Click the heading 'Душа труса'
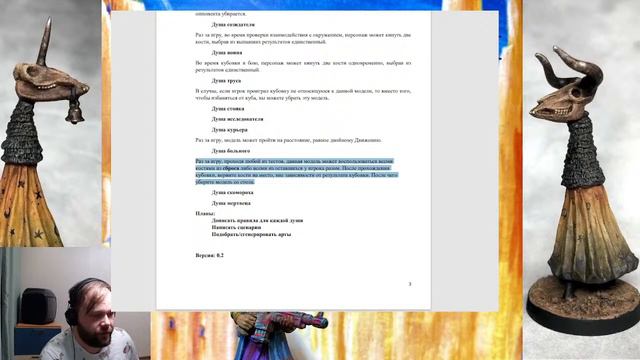 coord(226,81)
